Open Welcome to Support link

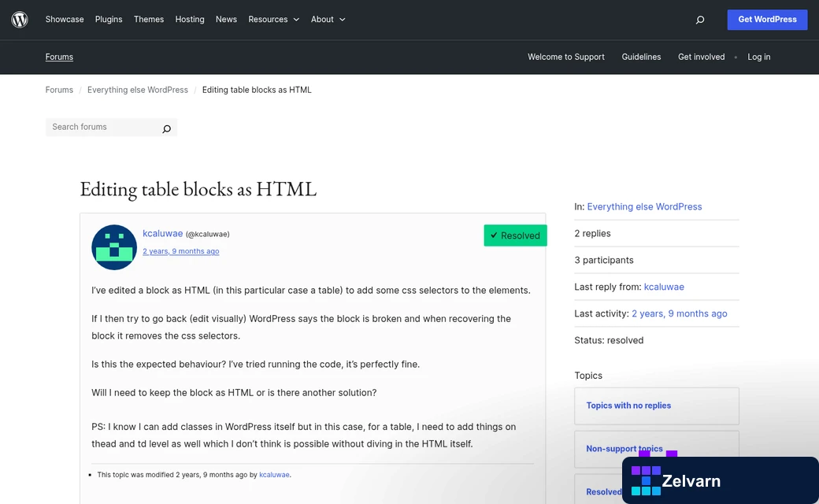click(566, 57)
